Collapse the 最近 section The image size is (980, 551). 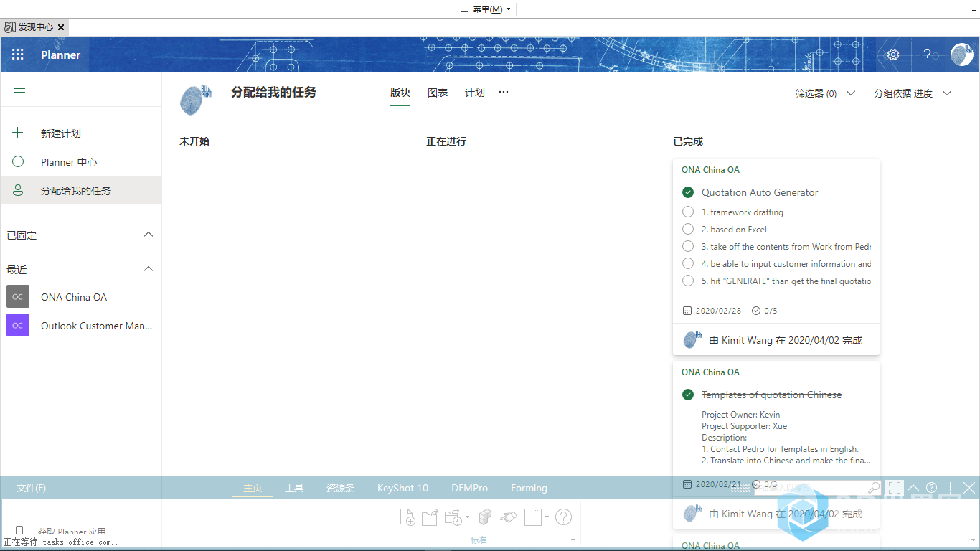tap(149, 269)
